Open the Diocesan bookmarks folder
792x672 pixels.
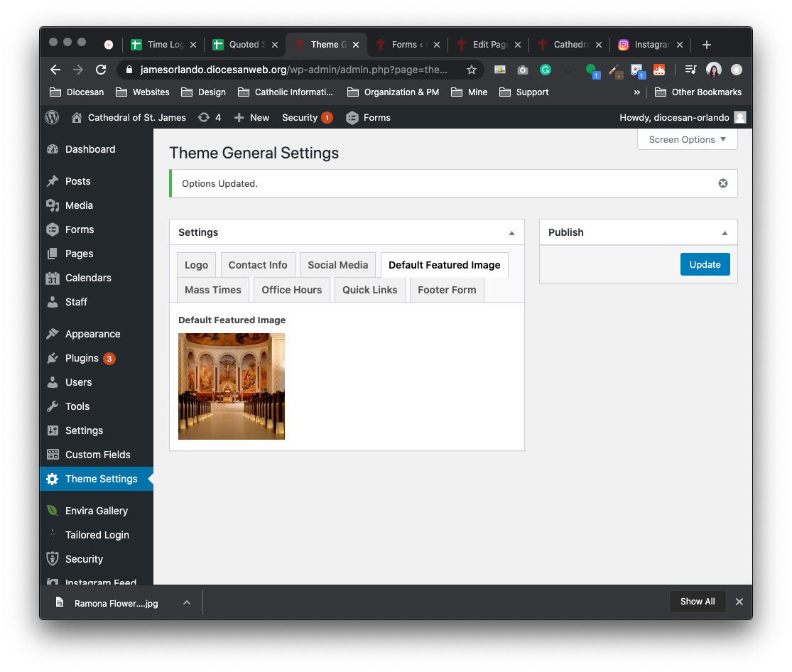tap(77, 92)
